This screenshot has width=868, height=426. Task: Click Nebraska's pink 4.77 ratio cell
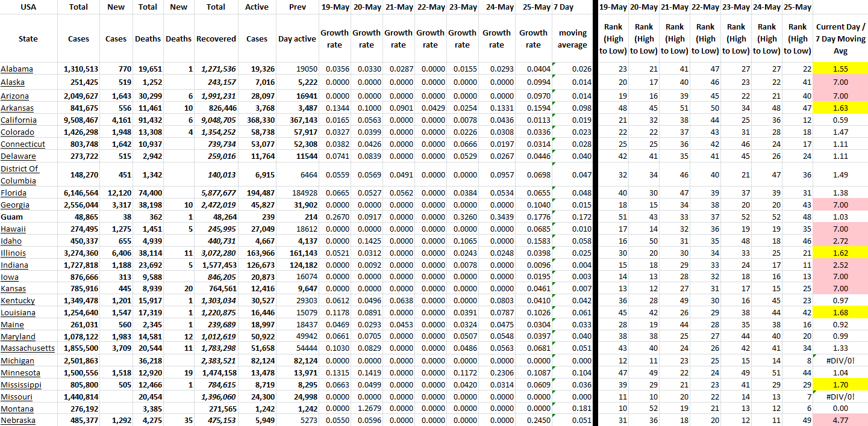tap(840, 421)
